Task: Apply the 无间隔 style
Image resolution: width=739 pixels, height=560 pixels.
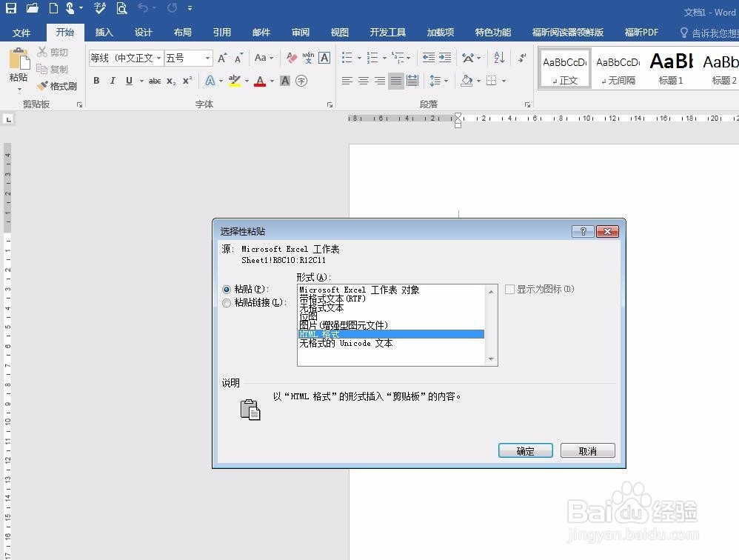Action: (618, 68)
